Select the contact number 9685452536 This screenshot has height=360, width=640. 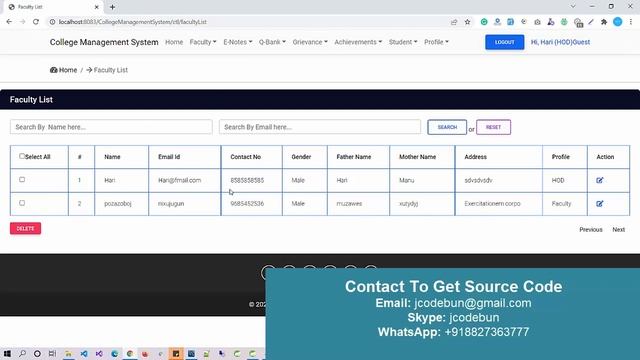tap(247, 203)
